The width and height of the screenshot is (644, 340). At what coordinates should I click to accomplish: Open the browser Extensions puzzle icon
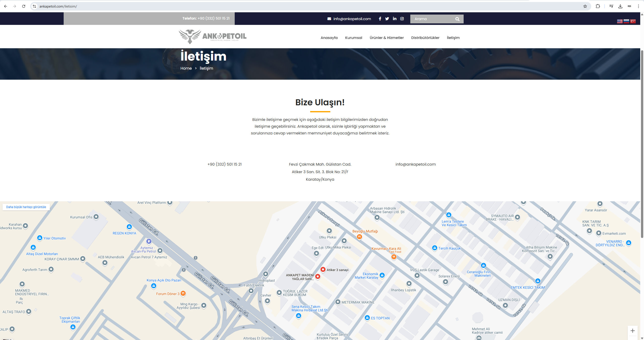click(x=598, y=6)
